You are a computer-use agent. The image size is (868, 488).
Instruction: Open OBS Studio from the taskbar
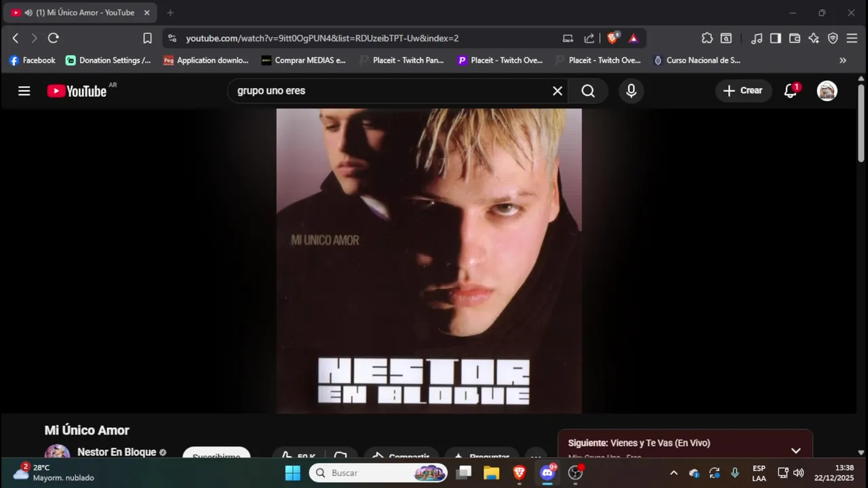(x=576, y=473)
